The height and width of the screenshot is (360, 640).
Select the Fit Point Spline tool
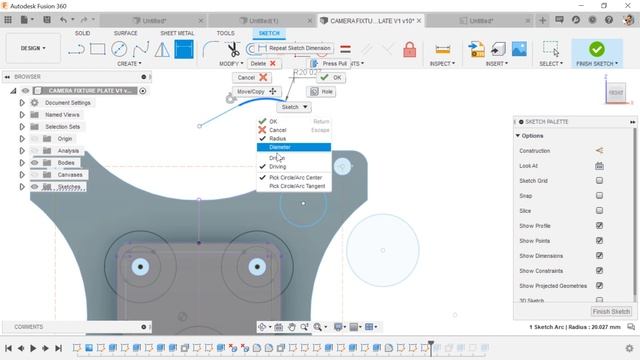click(141, 49)
